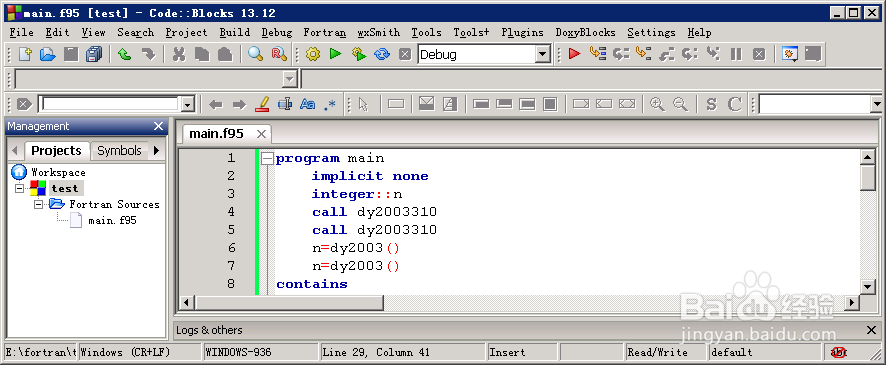
Task: Click the Save all files icon
Action: pos(94,54)
